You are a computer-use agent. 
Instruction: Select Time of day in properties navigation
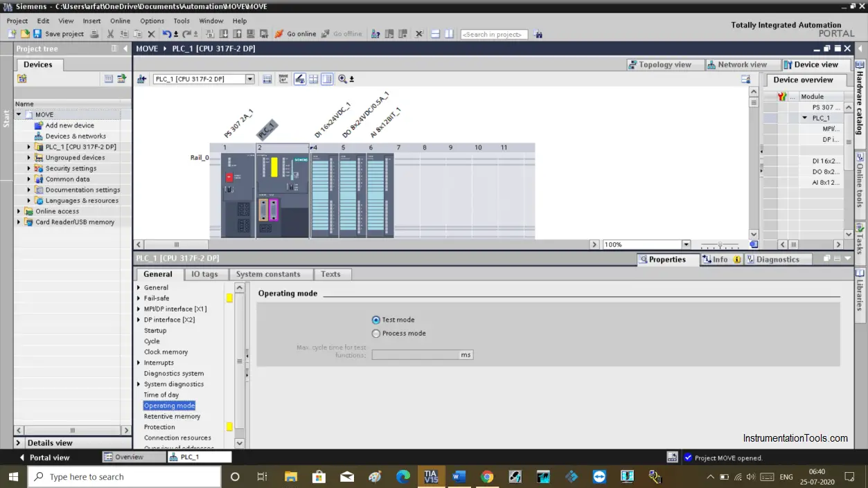tap(161, 395)
